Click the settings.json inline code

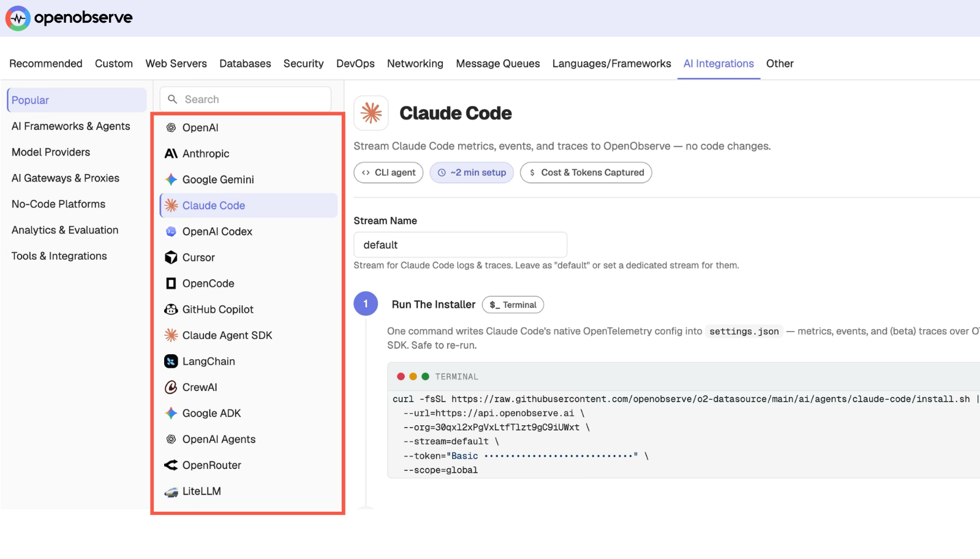pos(744,332)
